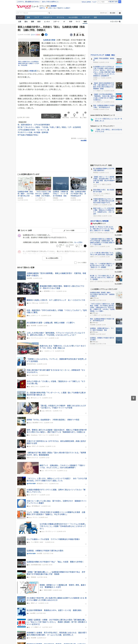Share first comment on X
This screenshot has height=644, width=138.
(x=85, y=246)
